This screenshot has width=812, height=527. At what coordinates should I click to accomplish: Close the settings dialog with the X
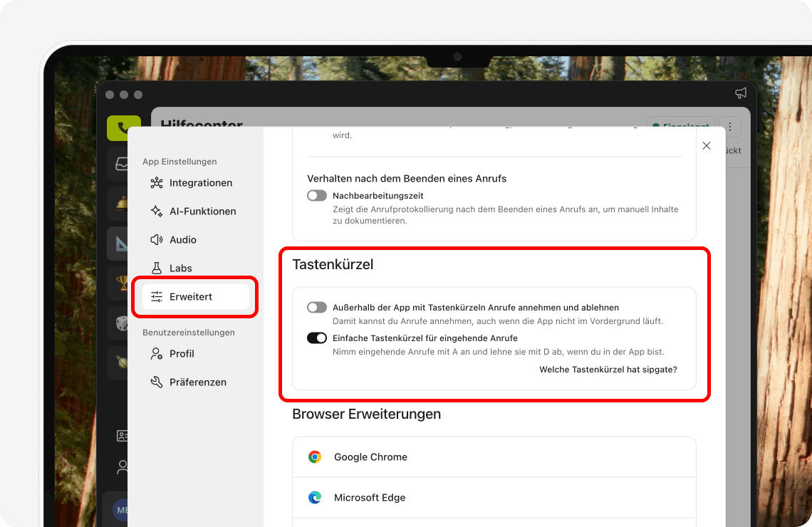[706, 145]
